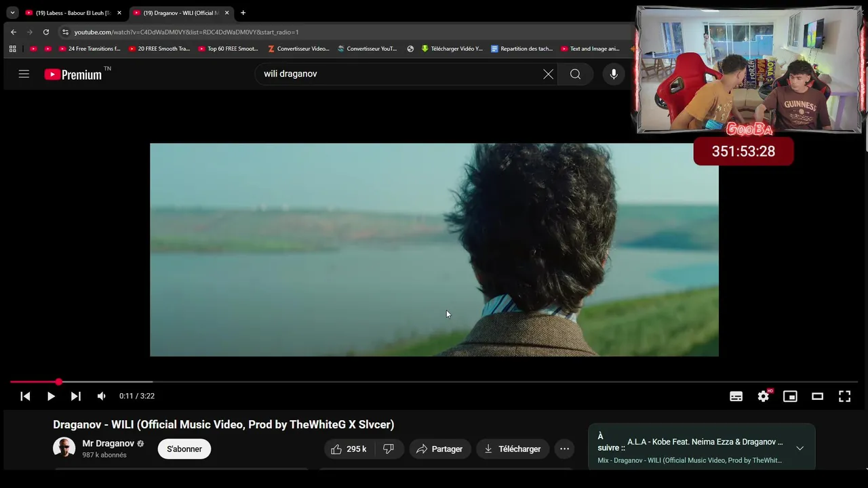The height and width of the screenshot is (488, 868).
Task: Open '20 FREE Smooth Tra...' bookmark
Action: pyautogui.click(x=160, y=49)
